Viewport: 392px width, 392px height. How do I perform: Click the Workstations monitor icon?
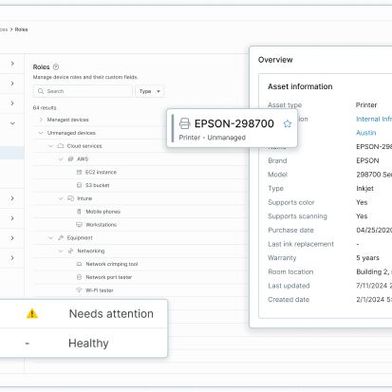pos(79,225)
